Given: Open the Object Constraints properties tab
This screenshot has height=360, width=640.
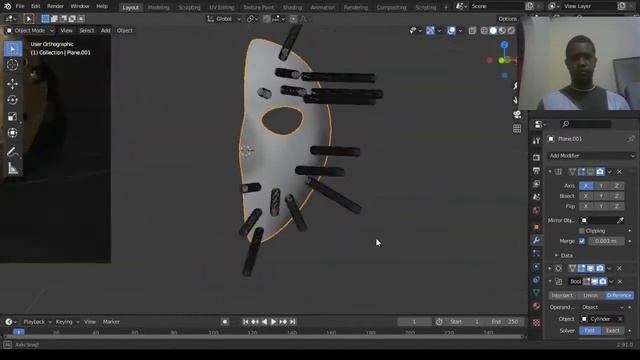Looking at the screenshot, I should [x=536, y=280].
